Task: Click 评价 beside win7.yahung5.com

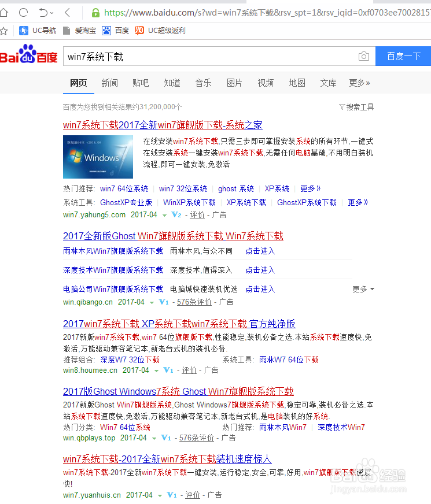Action: pyautogui.click(x=197, y=214)
